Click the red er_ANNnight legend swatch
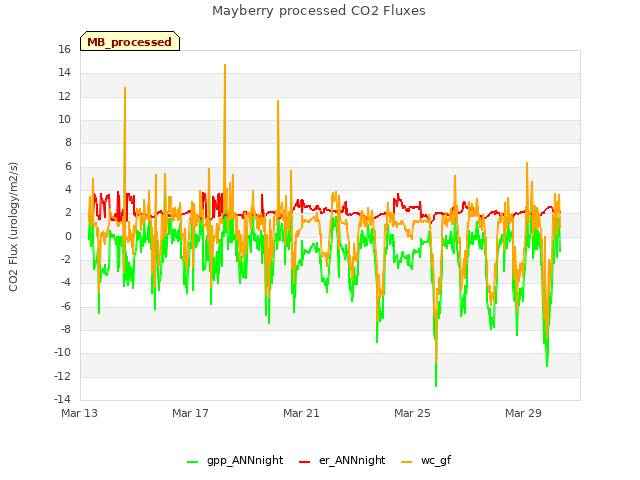The width and height of the screenshot is (640, 480). click(x=304, y=462)
